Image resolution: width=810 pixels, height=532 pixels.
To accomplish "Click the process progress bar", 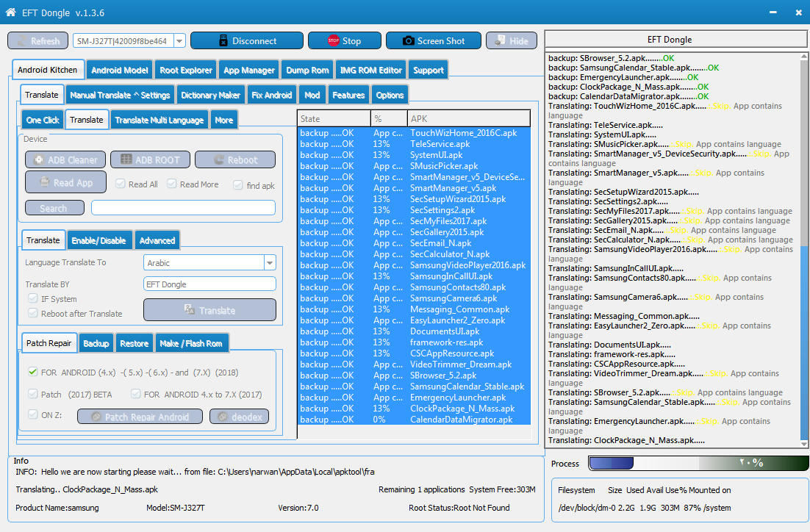I will (698, 463).
